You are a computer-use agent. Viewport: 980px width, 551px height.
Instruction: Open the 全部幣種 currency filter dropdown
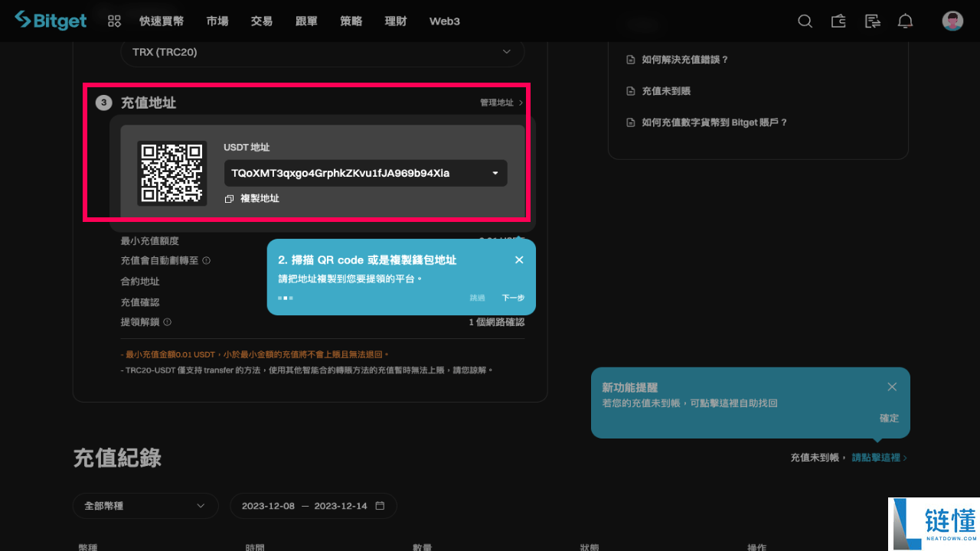[145, 506]
